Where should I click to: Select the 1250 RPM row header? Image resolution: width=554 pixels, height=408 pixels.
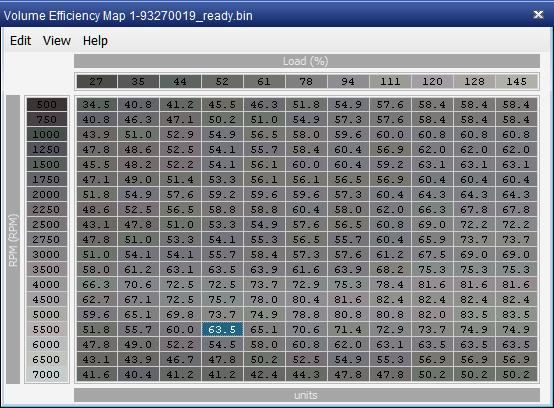(x=47, y=149)
